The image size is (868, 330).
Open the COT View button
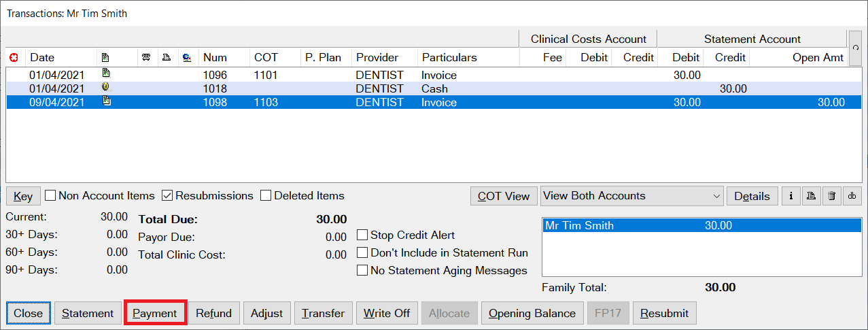[x=504, y=196]
